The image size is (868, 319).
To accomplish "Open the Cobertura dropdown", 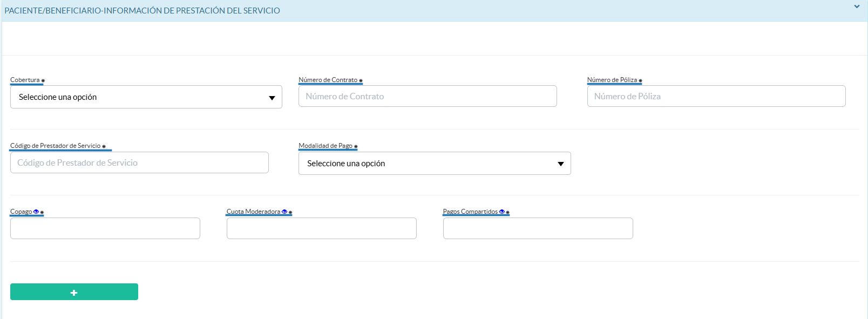I will click(x=146, y=97).
